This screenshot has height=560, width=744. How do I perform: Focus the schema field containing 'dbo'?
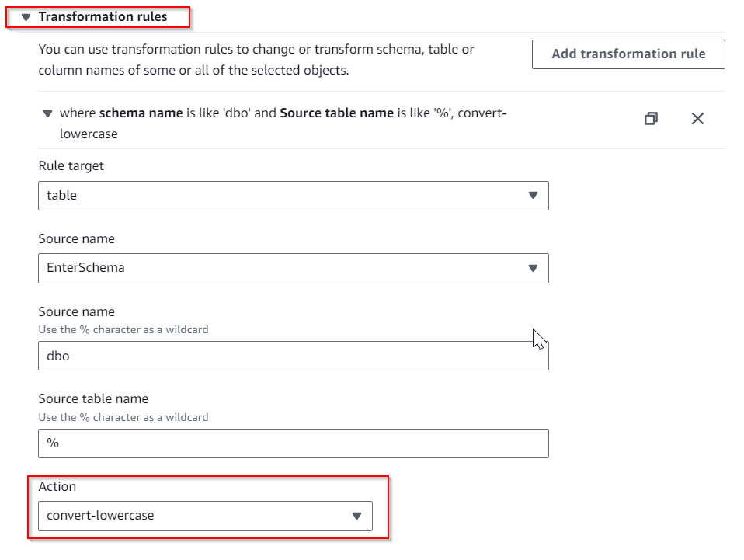point(293,356)
